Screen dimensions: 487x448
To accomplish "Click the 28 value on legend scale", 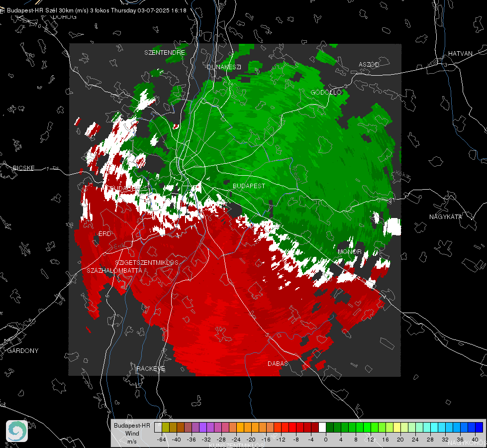I will (430, 440).
